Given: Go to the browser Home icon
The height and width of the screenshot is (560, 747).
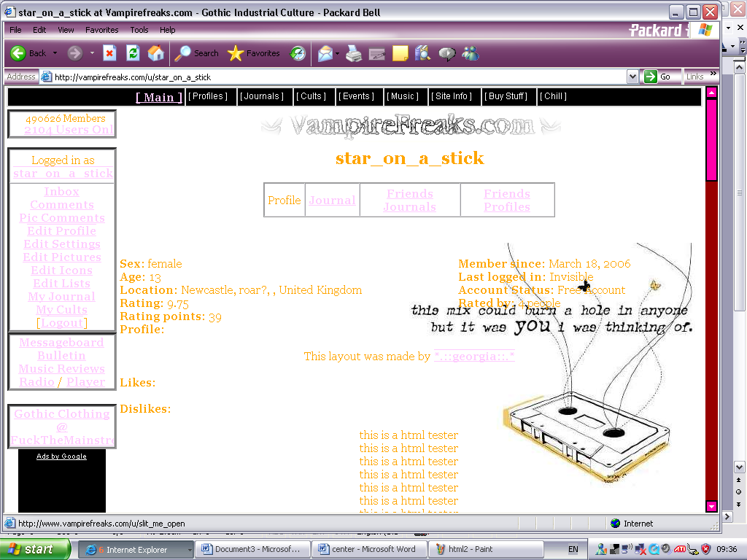Looking at the screenshot, I should click(155, 53).
